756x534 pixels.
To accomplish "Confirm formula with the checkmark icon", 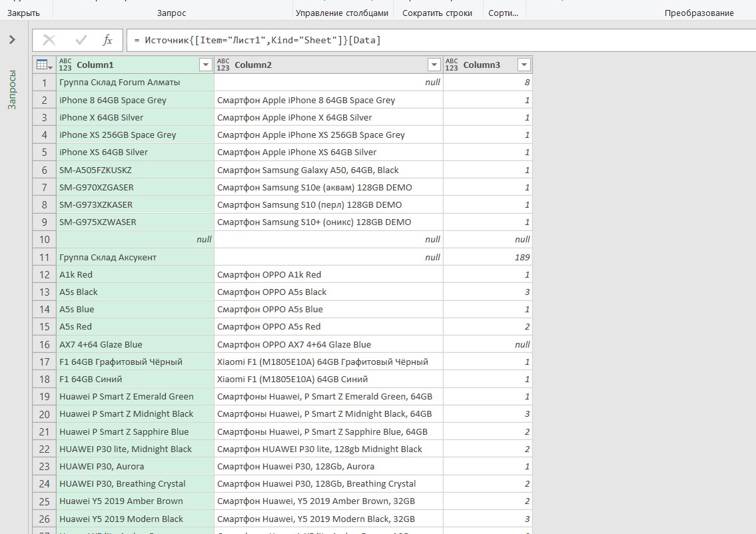I will pyautogui.click(x=81, y=40).
